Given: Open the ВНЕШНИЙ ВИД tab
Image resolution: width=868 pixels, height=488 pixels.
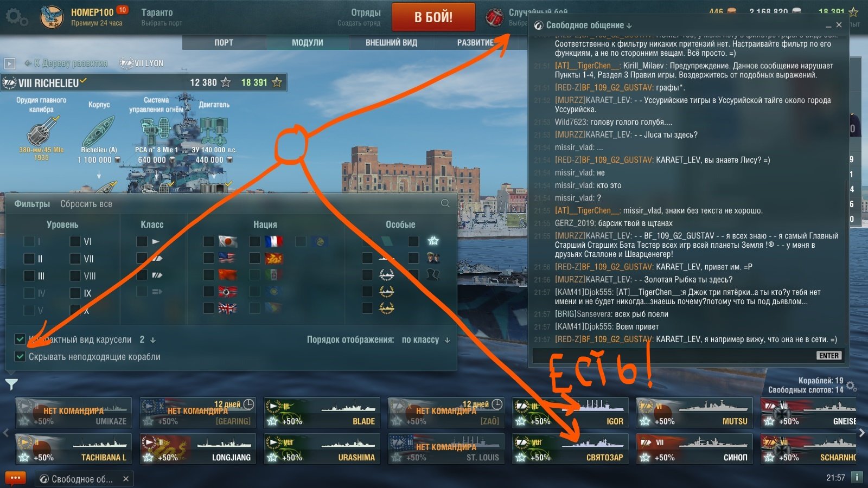Looking at the screenshot, I should click(x=391, y=43).
